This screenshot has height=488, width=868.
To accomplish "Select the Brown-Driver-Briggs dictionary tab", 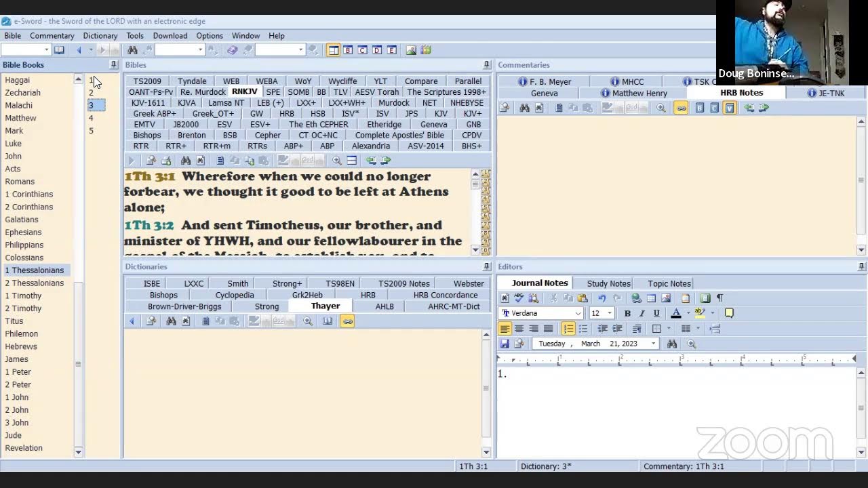I will click(x=184, y=307).
